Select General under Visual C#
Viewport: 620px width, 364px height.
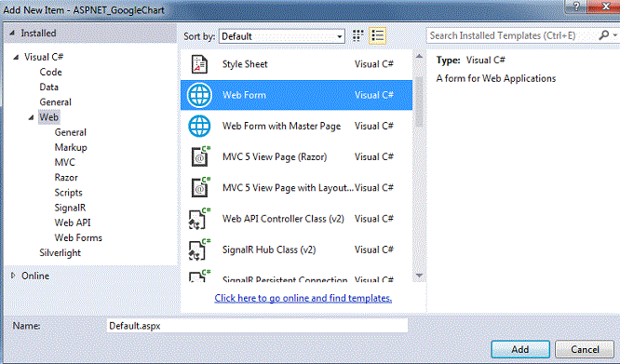tap(55, 102)
